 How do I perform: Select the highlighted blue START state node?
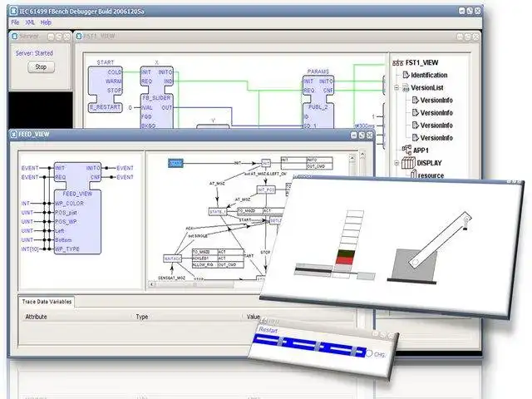pyautogui.click(x=175, y=163)
